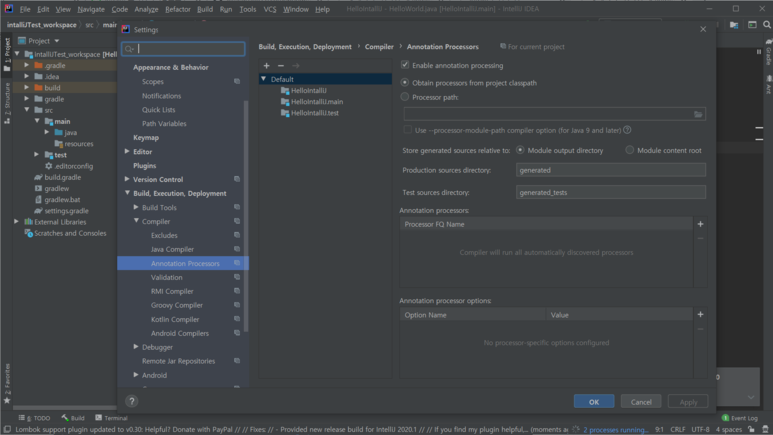773x435 pixels.
Task: Focus the settings search field
Action: click(183, 49)
